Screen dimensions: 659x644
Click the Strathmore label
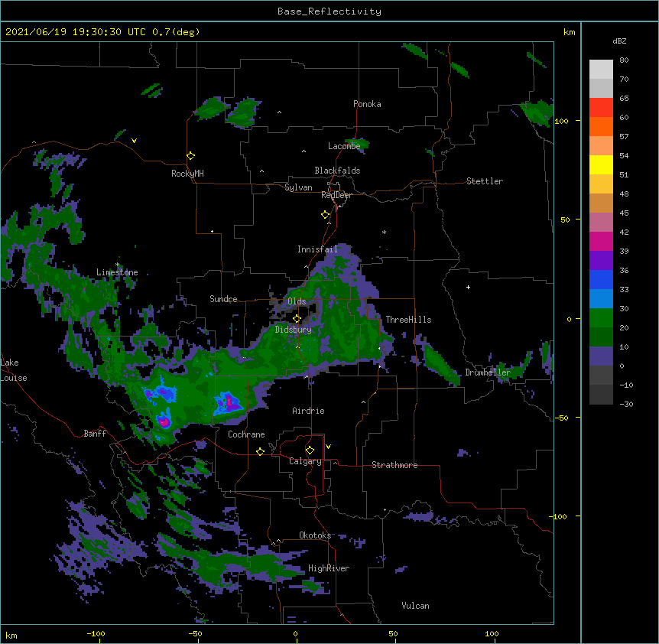click(394, 465)
